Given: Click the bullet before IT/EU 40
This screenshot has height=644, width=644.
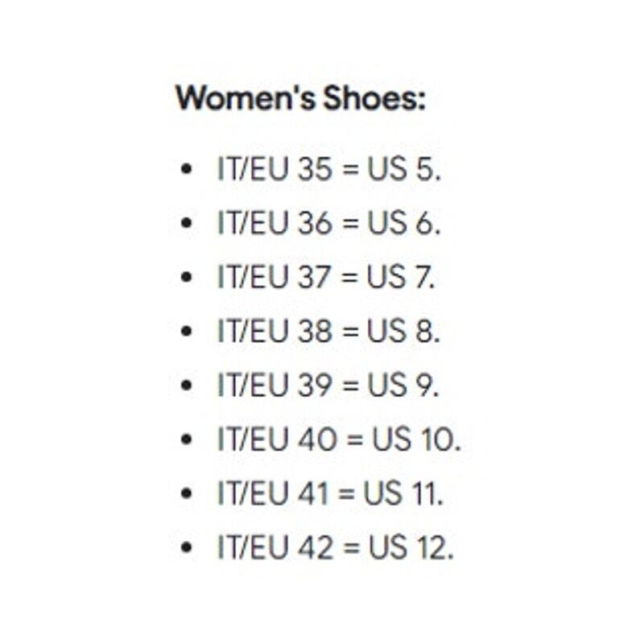Looking at the screenshot, I should pos(186,439).
